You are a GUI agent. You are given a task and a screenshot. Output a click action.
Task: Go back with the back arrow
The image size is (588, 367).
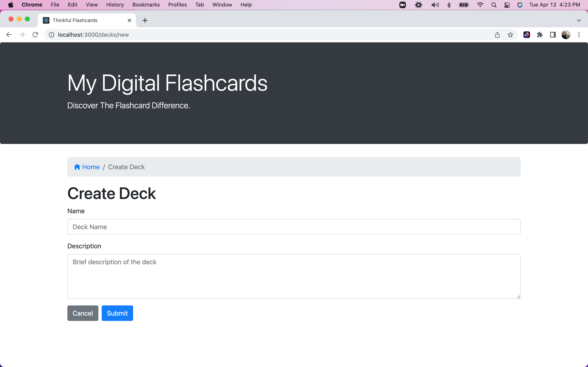[x=9, y=35]
